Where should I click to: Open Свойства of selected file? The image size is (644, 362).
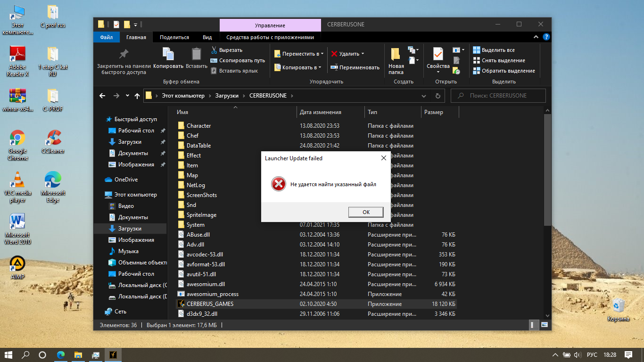click(x=438, y=60)
